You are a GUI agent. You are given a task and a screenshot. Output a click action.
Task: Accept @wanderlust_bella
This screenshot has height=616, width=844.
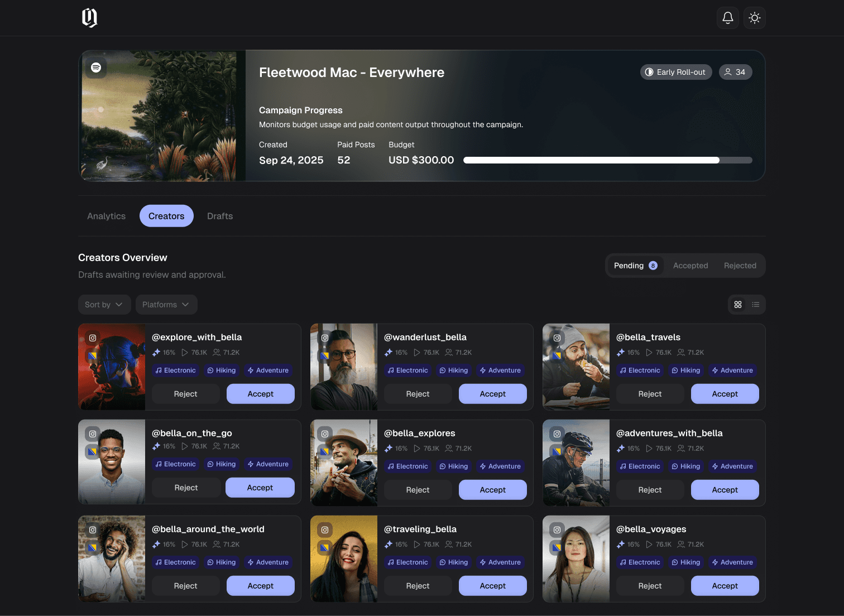click(493, 394)
